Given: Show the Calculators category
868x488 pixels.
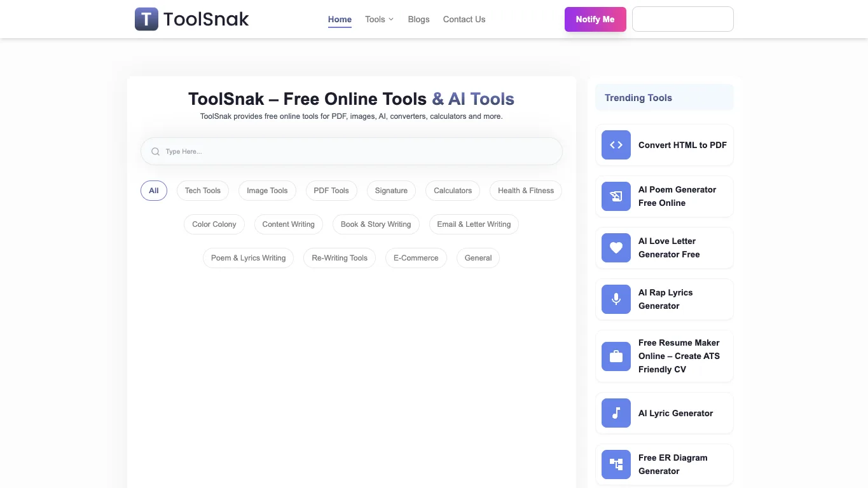Looking at the screenshot, I should coord(453,191).
